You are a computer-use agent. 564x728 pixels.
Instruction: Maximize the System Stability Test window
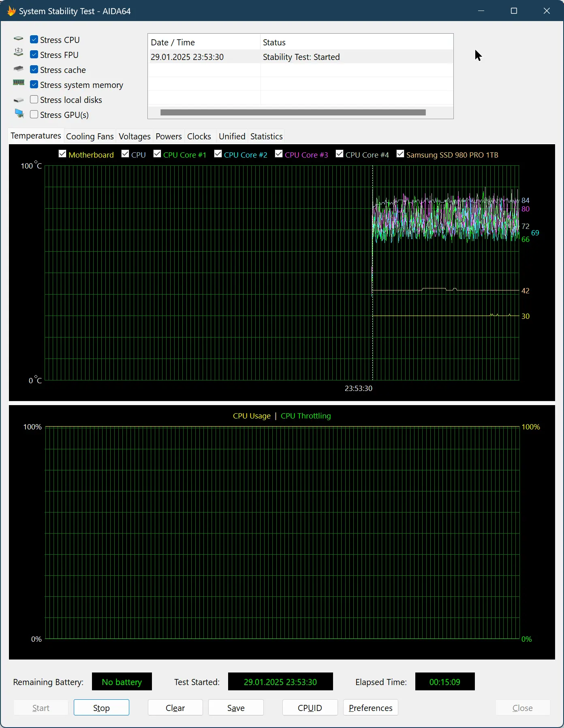[514, 11]
